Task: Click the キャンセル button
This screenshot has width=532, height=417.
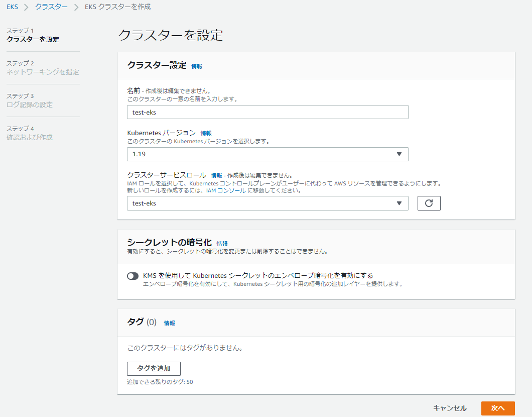Action: [x=450, y=408]
